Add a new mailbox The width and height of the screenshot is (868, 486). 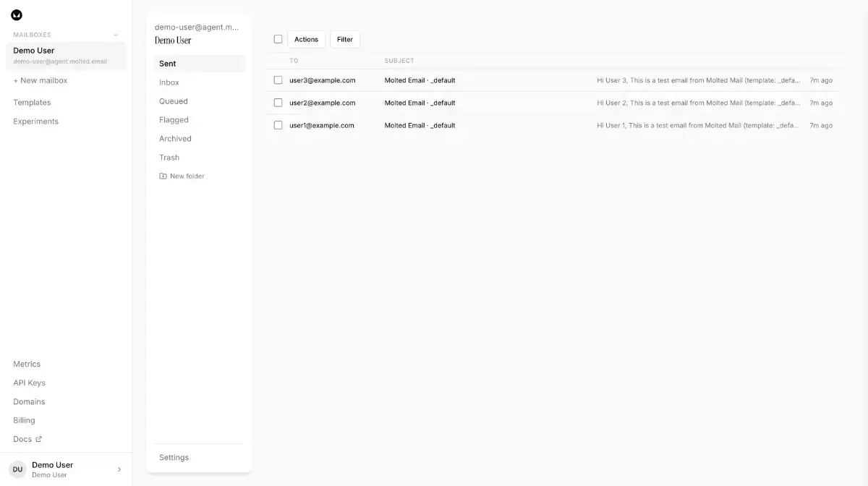(41, 80)
